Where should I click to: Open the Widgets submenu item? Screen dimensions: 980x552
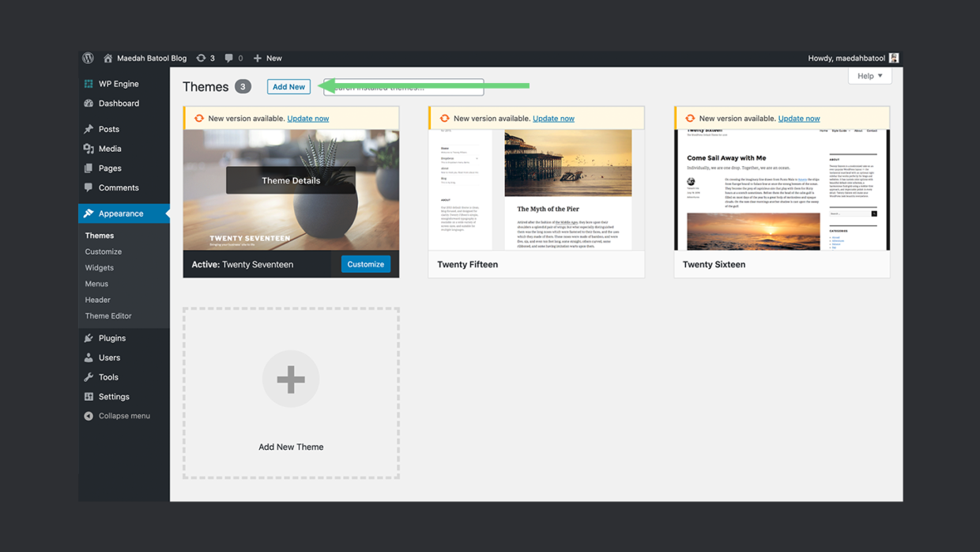100,267
